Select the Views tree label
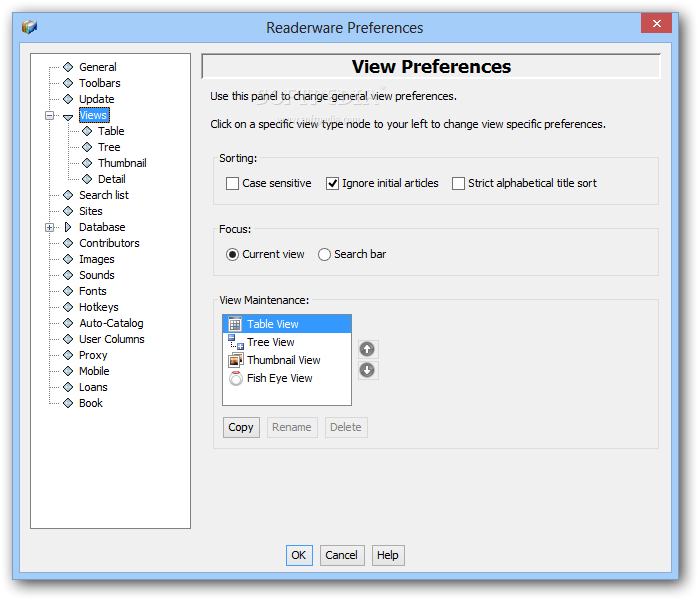699x600 pixels. click(x=94, y=115)
